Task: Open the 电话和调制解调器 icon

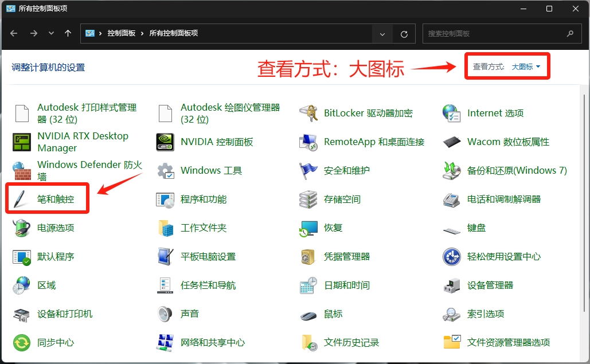Action: coord(452,199)
